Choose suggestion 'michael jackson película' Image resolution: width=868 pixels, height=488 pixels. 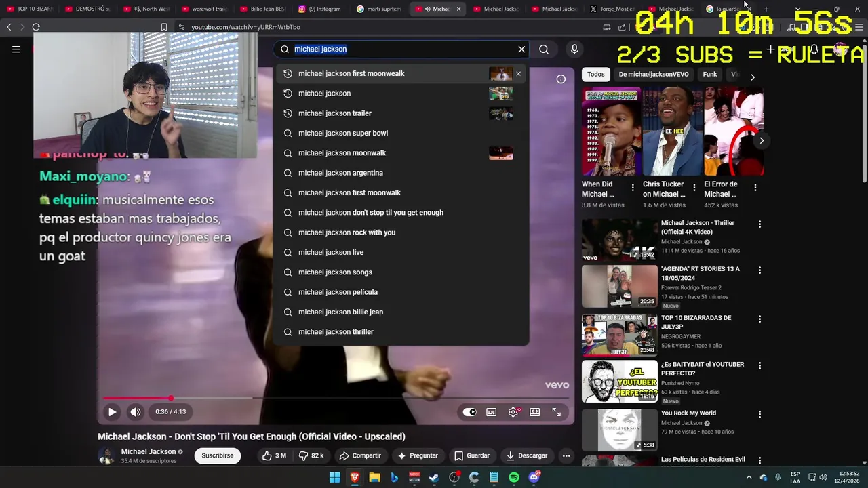point(401,292)
